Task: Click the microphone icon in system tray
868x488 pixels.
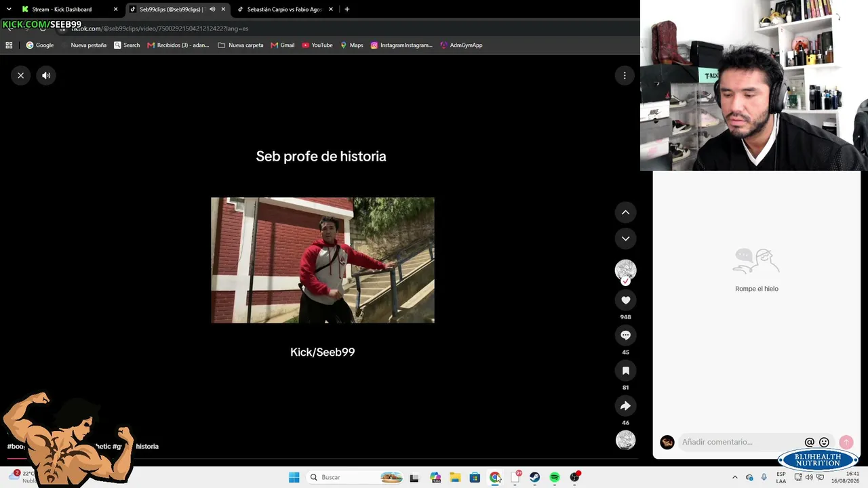Action: [764, 477]
